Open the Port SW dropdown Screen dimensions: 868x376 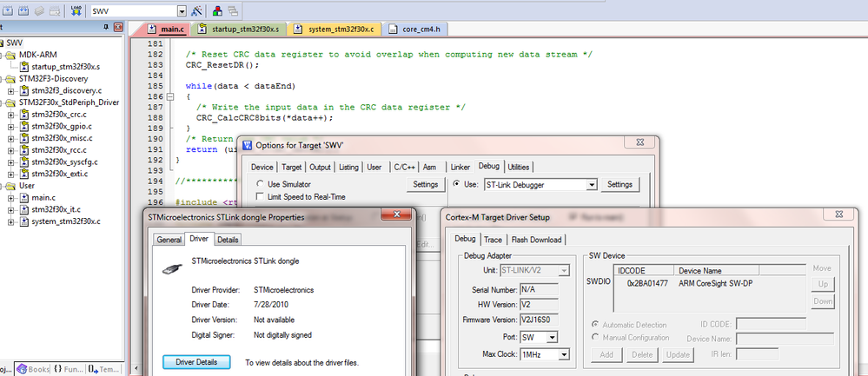point(553,337)
